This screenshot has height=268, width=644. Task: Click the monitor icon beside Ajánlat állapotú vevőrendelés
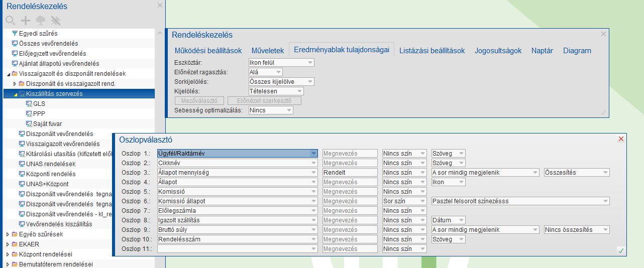point(15,64)
